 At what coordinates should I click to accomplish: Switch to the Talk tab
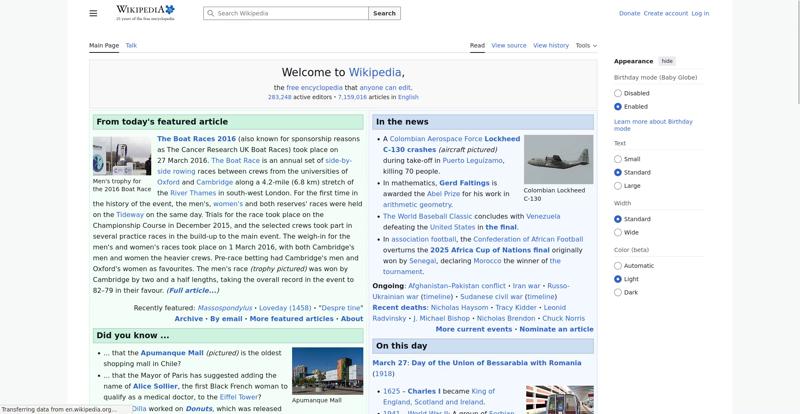tap(131, 45)
